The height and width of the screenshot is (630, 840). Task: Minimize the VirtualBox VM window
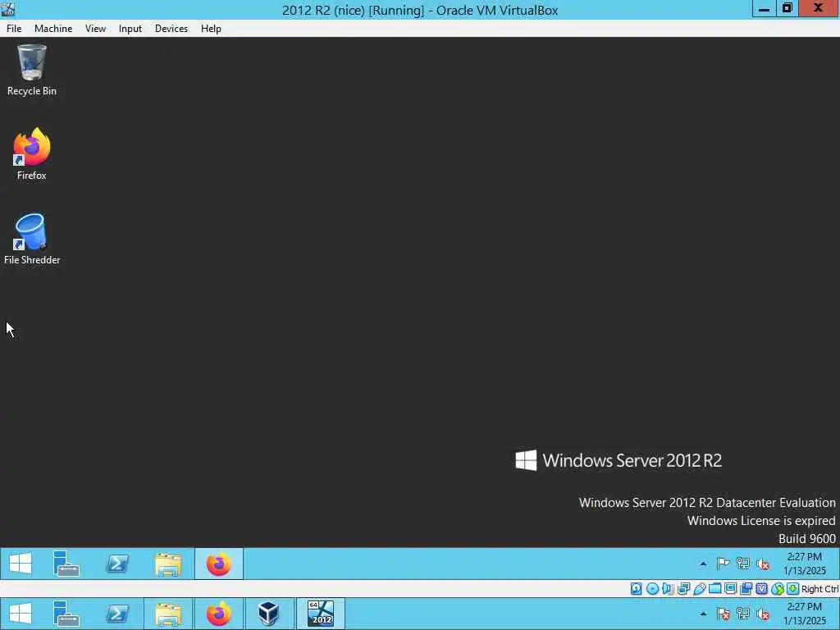coord(764,8)
